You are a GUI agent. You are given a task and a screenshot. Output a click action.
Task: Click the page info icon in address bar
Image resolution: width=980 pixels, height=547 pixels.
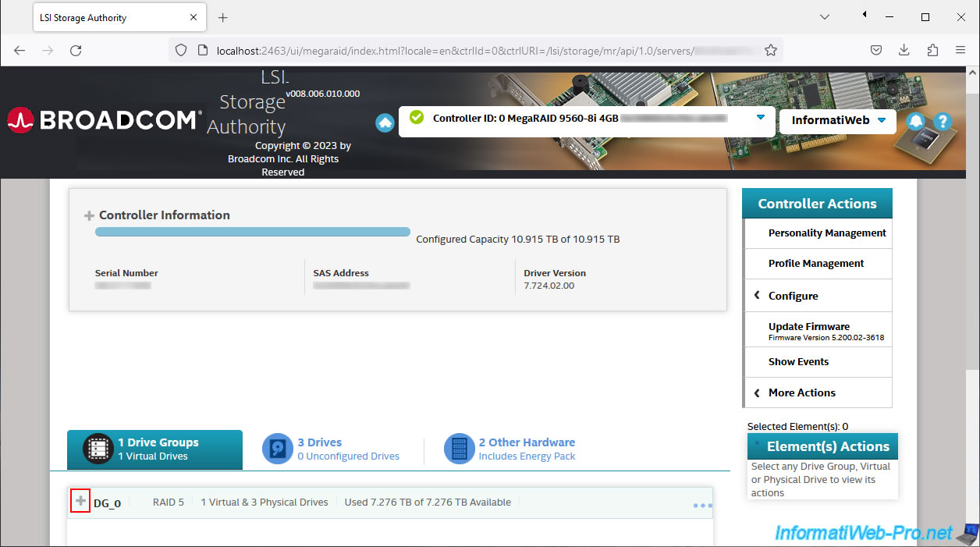[202, 50]
